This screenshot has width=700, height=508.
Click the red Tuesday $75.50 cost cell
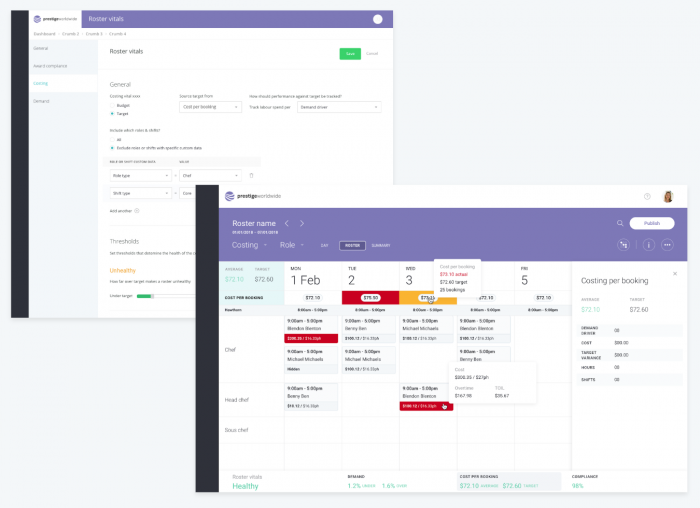pyautogui.click(x=371, y=298)
